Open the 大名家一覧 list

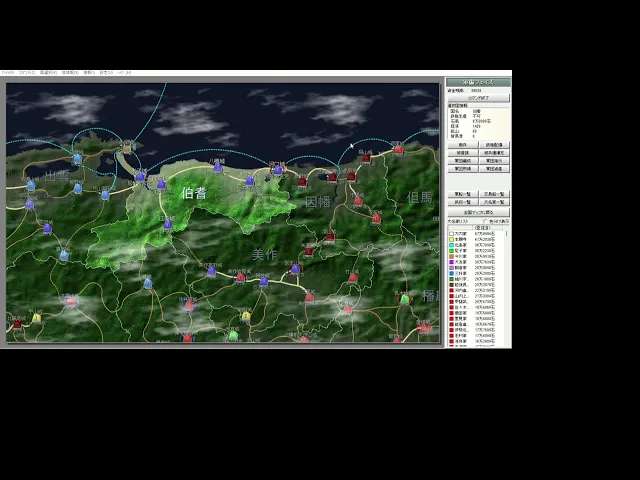[494, 202]
